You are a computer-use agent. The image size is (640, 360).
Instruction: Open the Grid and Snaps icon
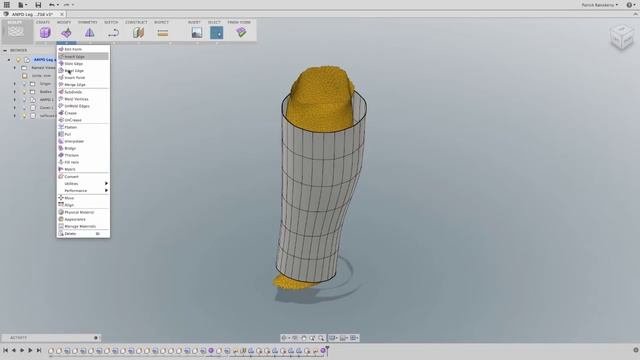[344, 338]
